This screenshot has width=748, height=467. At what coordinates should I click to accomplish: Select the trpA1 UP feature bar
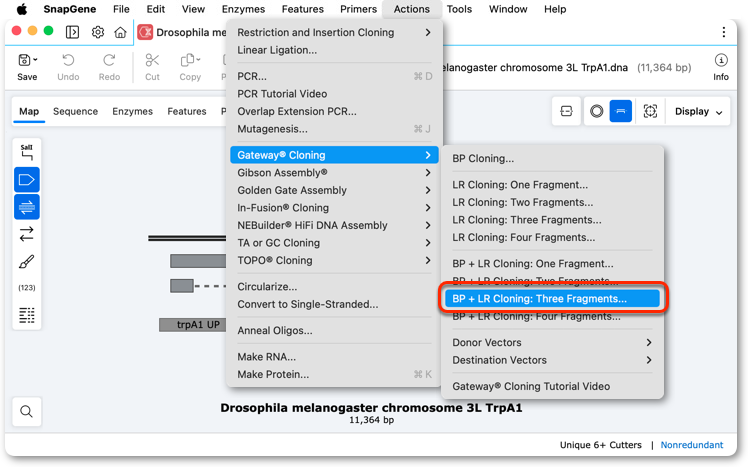pos(193,325)
